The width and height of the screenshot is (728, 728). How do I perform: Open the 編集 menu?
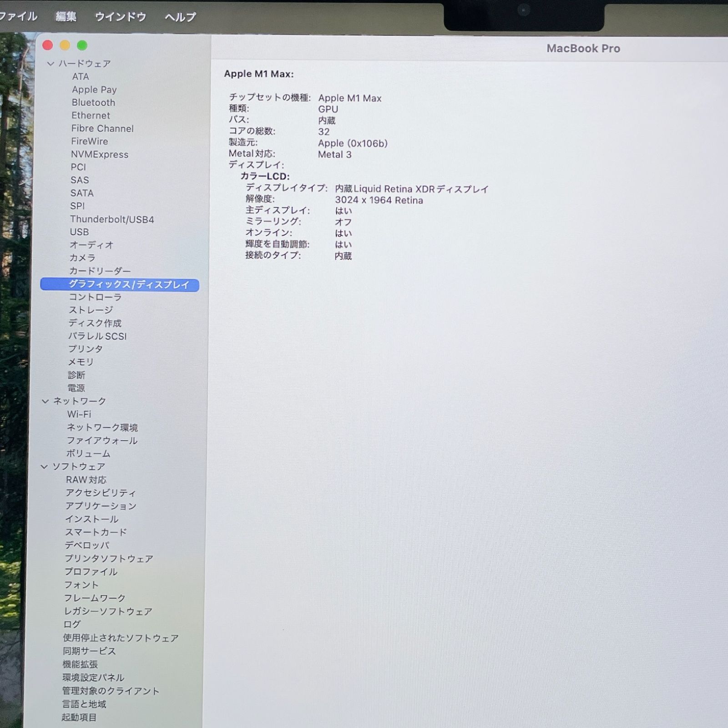point(67,16)
